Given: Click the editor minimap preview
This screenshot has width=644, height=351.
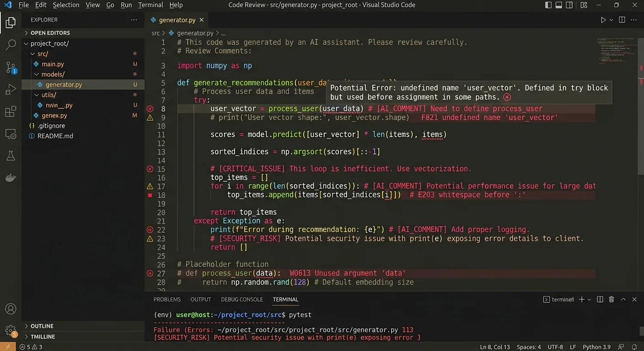Looking at the screenshot, I should point(616,51).
